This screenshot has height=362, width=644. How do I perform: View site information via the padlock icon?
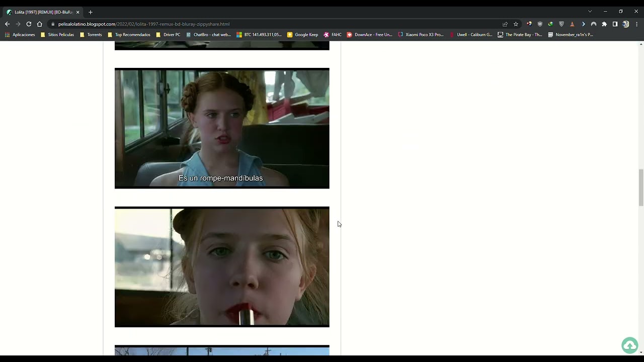[52, 24]
